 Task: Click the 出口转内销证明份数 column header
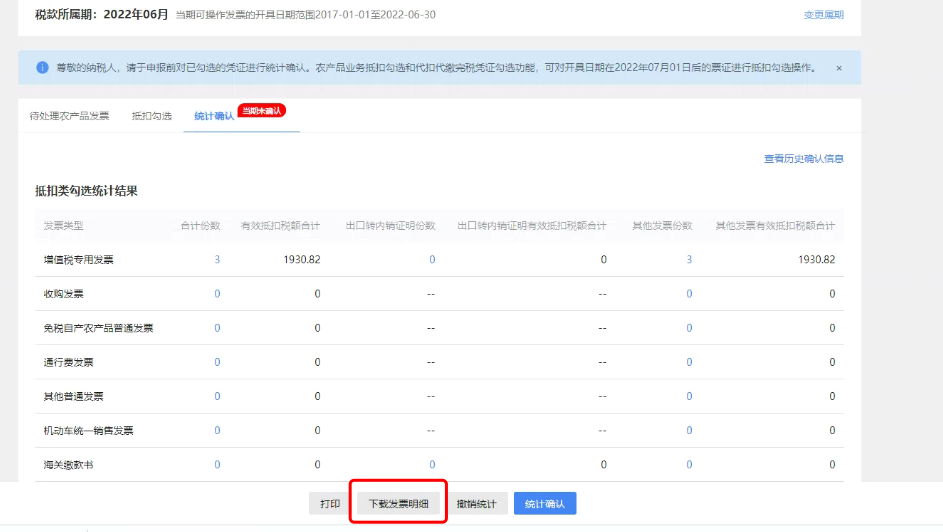(390, 226)
